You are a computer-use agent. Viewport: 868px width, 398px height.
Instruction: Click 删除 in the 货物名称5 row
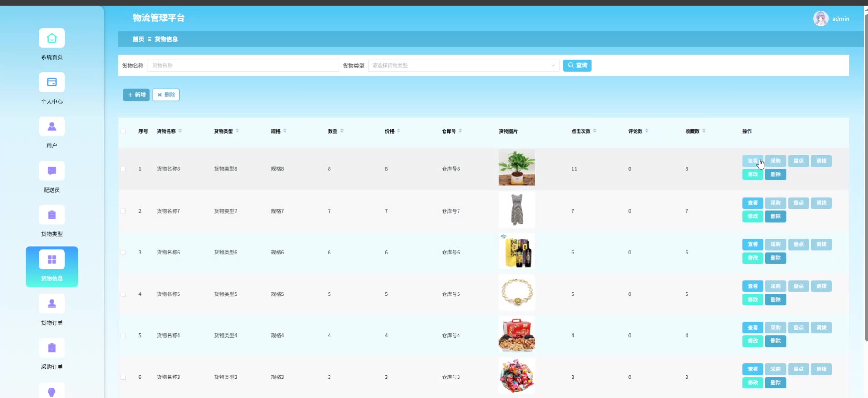[x=775, y=299]
